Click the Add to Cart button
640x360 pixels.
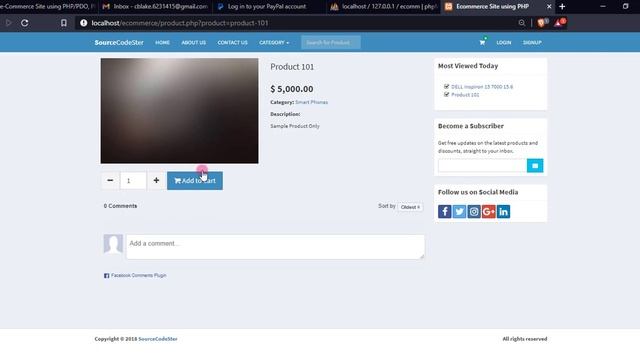(195, 180)
